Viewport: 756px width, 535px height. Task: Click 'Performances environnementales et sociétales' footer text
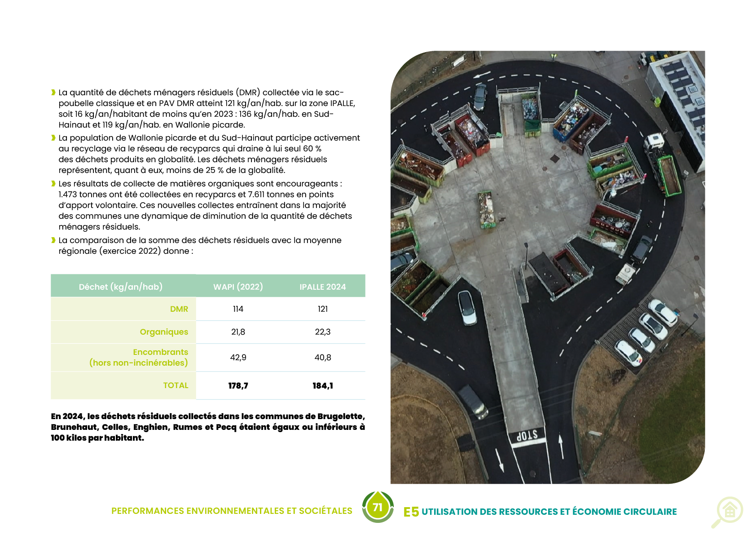click(x=232, y=511)
